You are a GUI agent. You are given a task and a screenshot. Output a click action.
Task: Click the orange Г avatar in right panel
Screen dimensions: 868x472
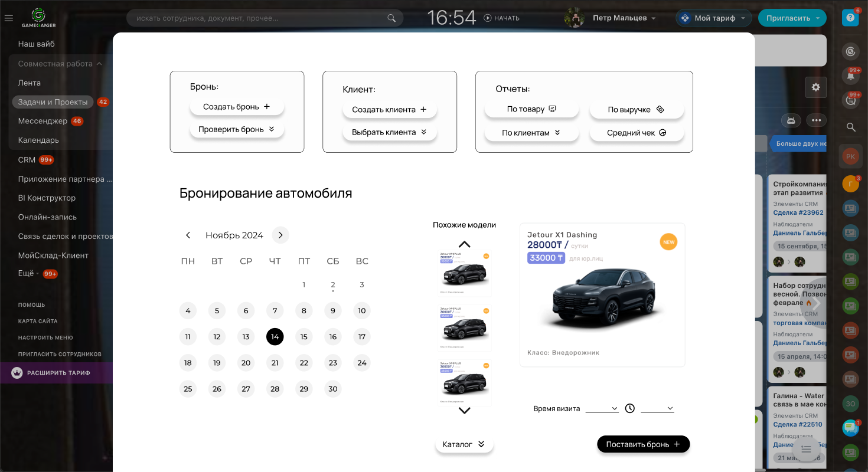[x=850, y=184]
